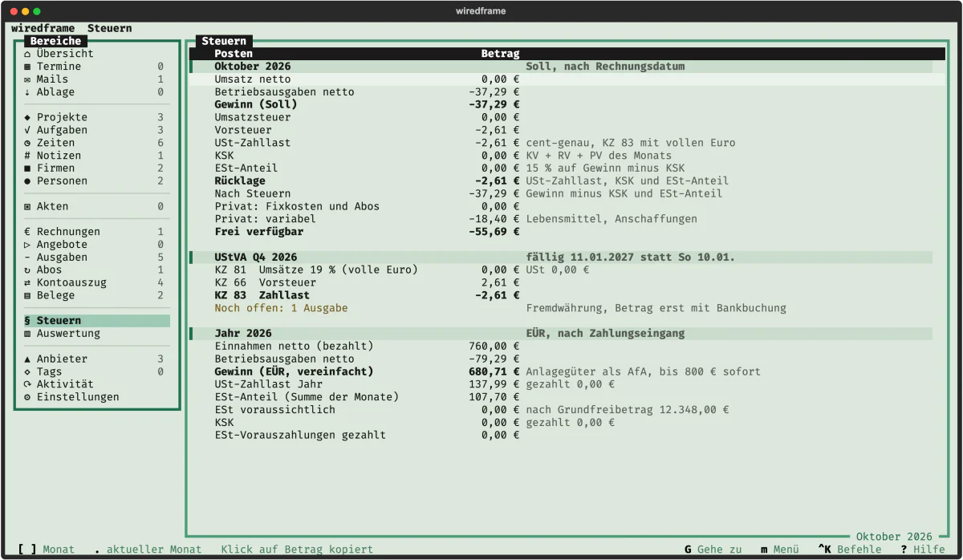Click the triangle icon beside Angebote
Image resolution: width=963 pixels, height=560 pixels.
[27, 245]
